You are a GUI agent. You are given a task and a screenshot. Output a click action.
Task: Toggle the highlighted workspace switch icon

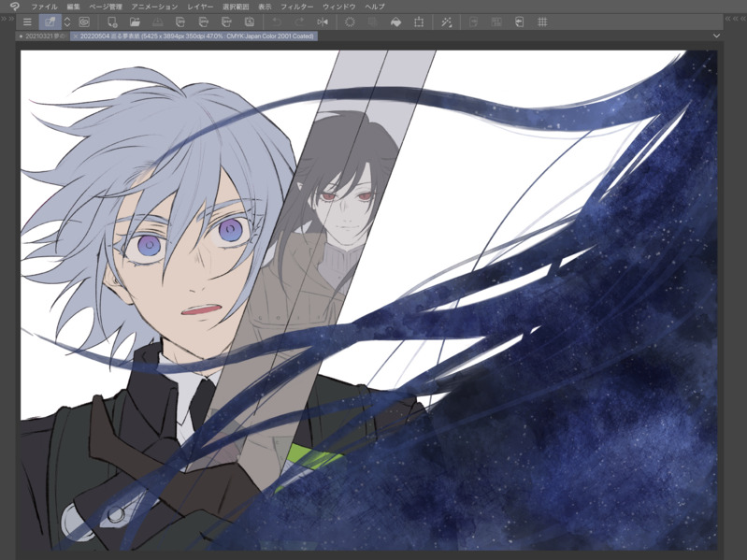pyautogui.click(x=50, y=22)
